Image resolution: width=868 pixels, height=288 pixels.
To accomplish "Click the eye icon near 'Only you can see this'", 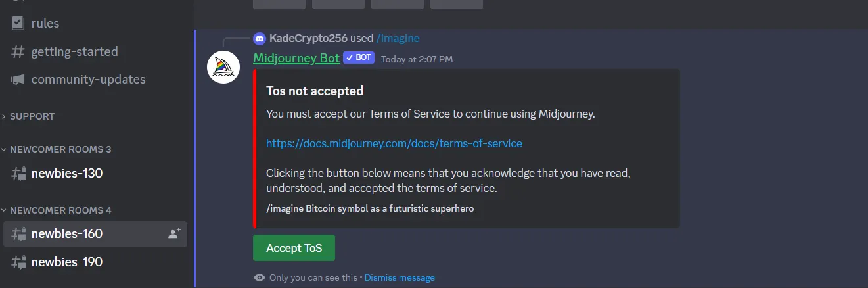I will 260,277.
